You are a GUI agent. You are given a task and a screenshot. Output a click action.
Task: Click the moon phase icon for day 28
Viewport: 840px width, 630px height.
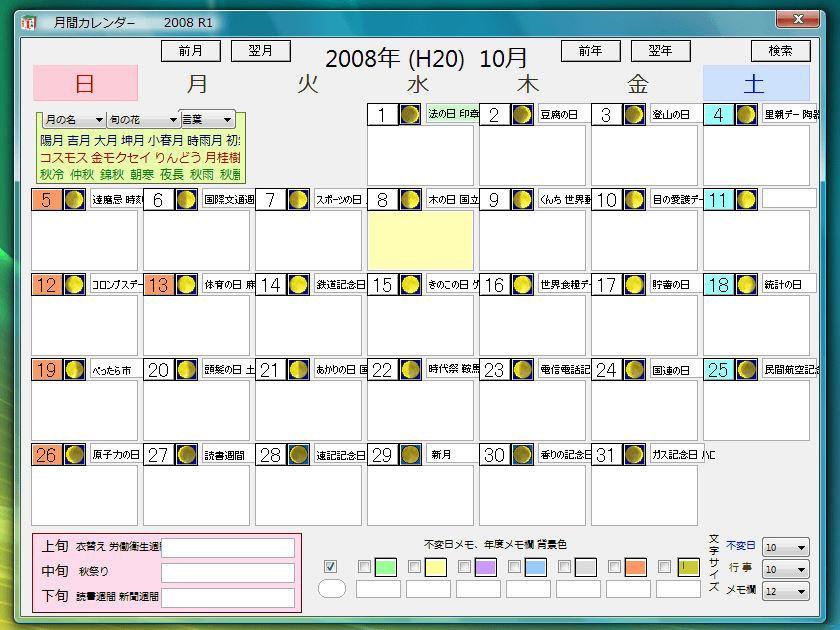[298, 455]
